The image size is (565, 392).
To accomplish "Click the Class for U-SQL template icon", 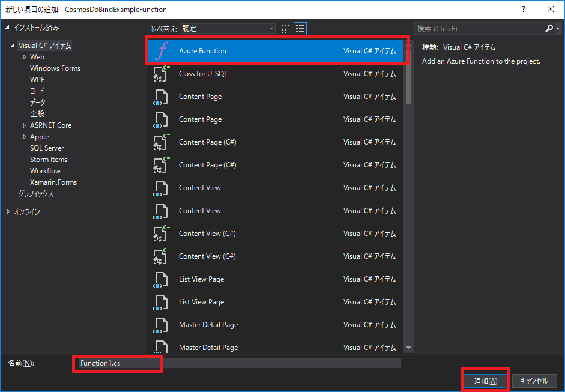I will click(161, 73).
